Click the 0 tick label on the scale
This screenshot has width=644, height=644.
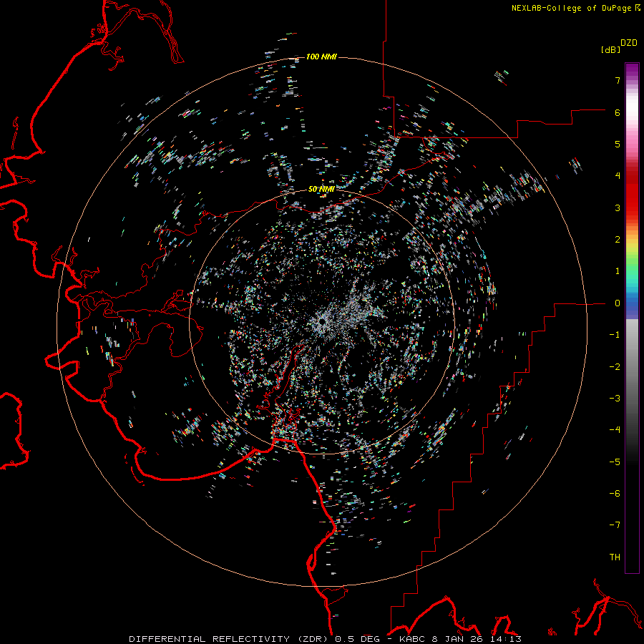(618, 303)
